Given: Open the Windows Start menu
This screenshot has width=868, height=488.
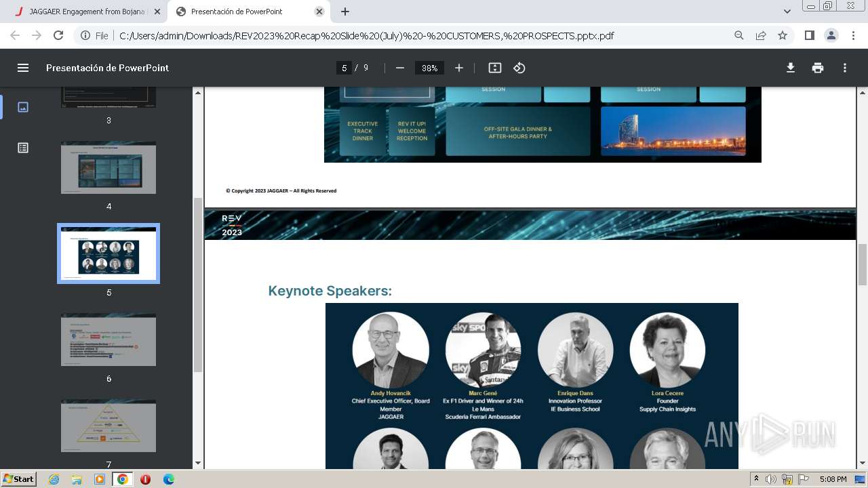Looking at the screenshot, I should tap(19, 479).
